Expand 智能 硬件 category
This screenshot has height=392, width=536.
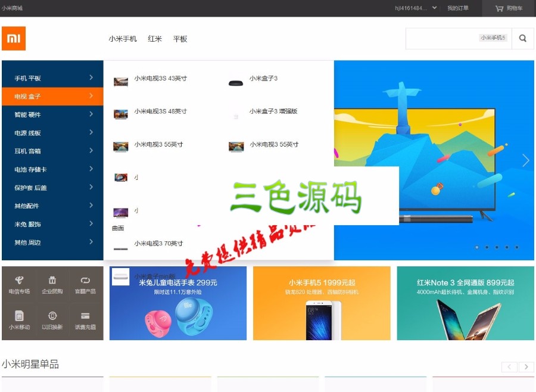[52, 114]
